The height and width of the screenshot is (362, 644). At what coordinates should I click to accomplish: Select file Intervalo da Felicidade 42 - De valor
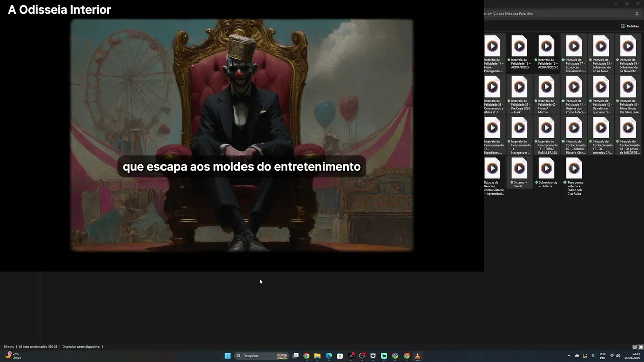(601, 95)
